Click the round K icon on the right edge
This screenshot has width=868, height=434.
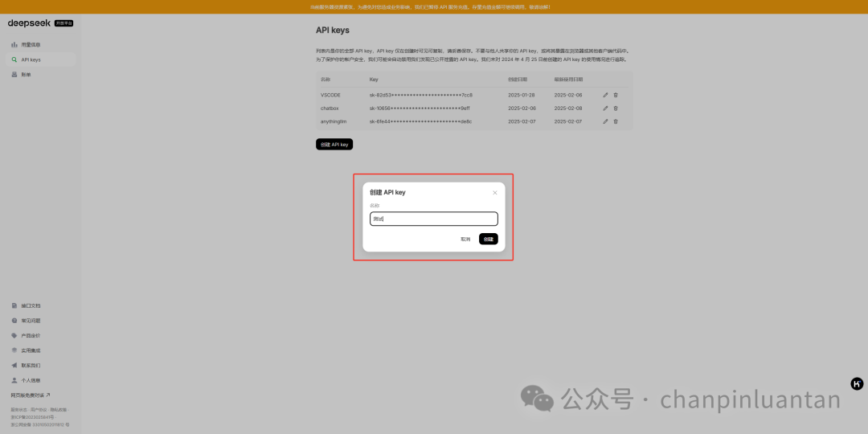tap(857, 383)
